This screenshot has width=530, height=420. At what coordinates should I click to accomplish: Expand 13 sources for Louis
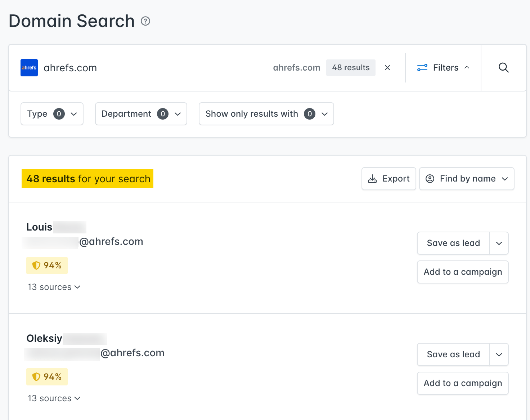coord(54,287)
